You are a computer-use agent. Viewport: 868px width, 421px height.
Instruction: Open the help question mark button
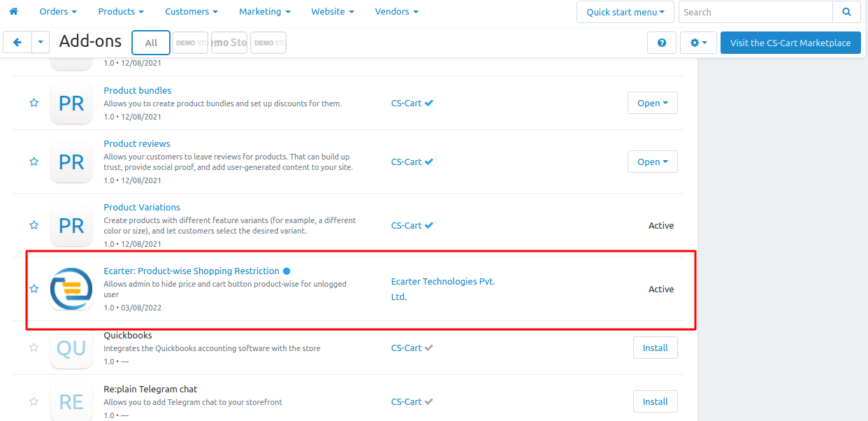[661, 43]
